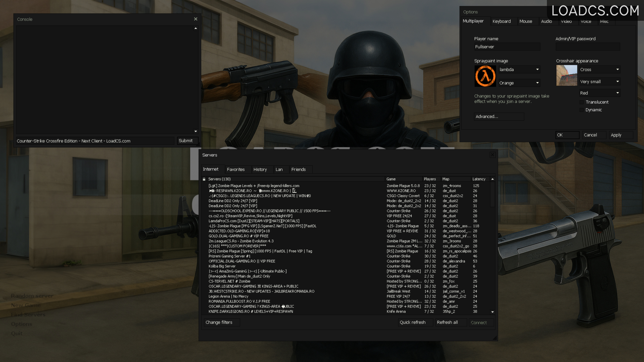Click Quit in the main menu

tap(17, 333)
